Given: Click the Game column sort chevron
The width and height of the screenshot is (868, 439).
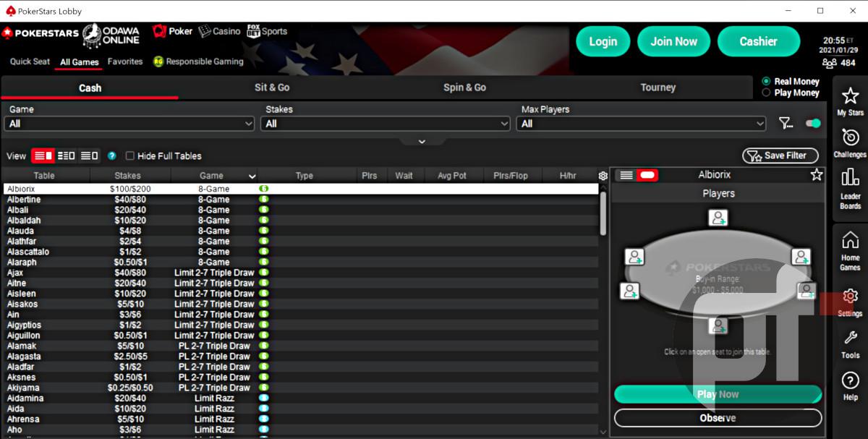Looking at the screenshot, I should pyautogui.click(x=252, y=176).
